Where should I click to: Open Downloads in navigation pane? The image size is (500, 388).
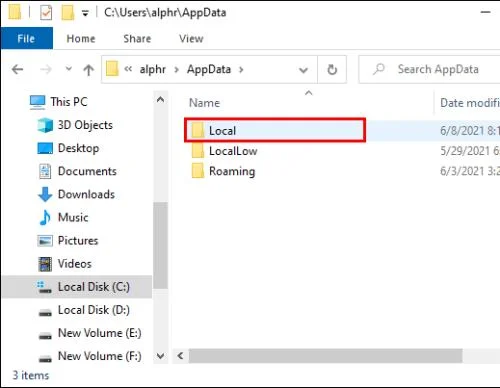86,194
